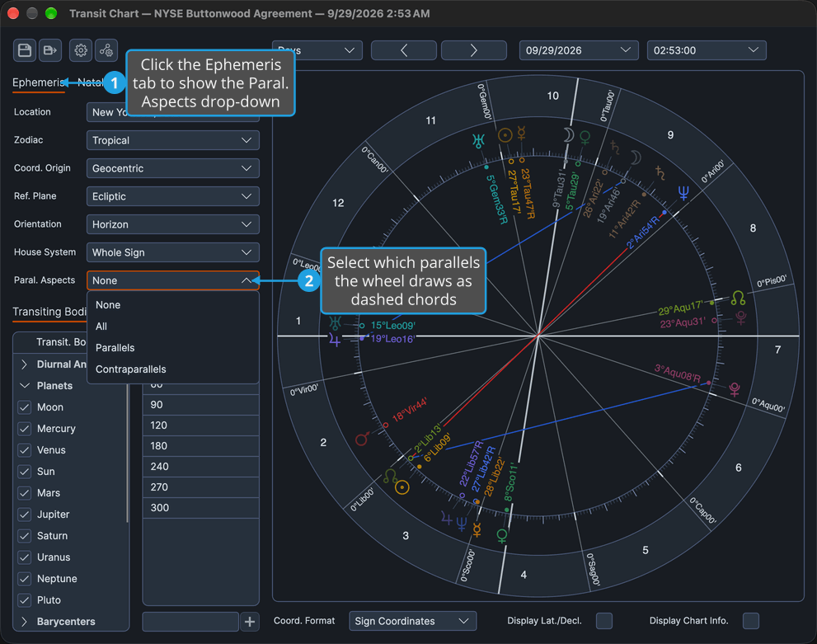Click the save chart icon
This screenshot has height=644, width=817.
coord(25,50)
